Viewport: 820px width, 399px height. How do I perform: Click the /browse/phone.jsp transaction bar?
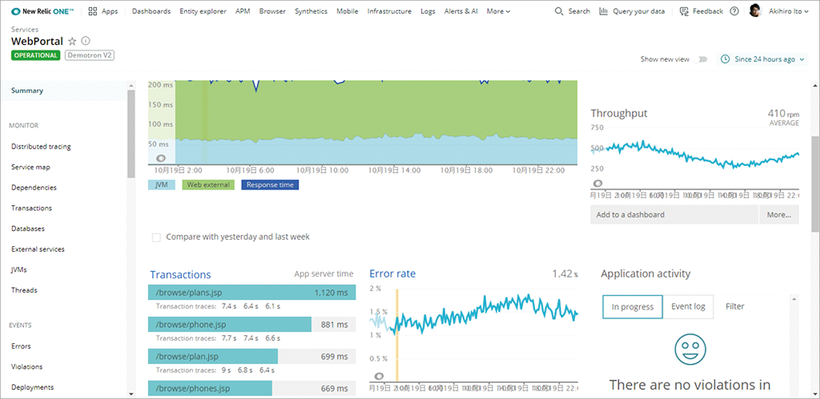pos(252,325)
